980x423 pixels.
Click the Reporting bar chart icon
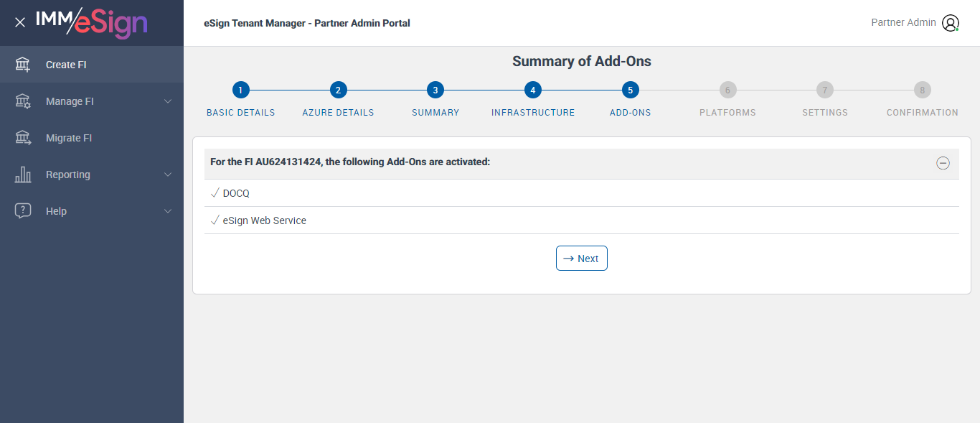pyautogui.click(x=23, y=175)
